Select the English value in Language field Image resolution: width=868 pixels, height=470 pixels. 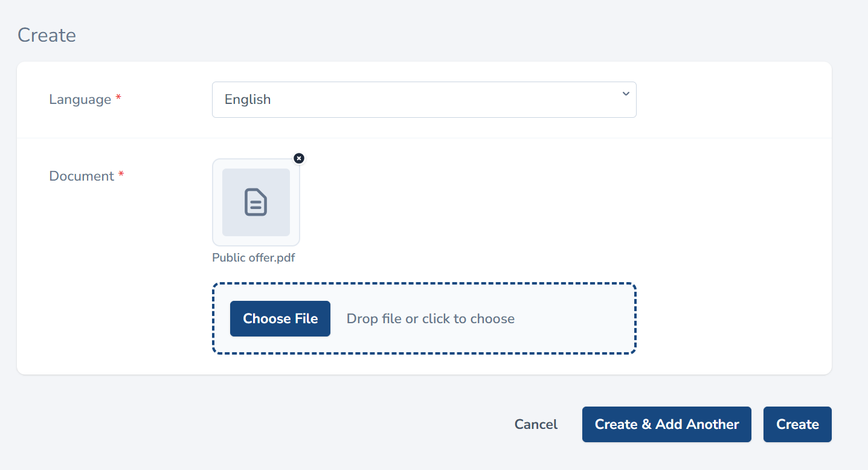[248, 100]
